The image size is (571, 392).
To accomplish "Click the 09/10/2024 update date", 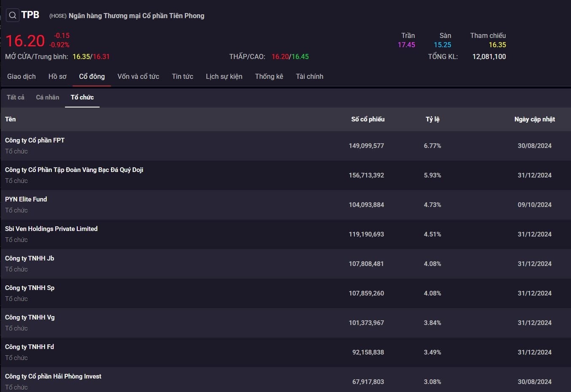I will (x=535, y=205).
